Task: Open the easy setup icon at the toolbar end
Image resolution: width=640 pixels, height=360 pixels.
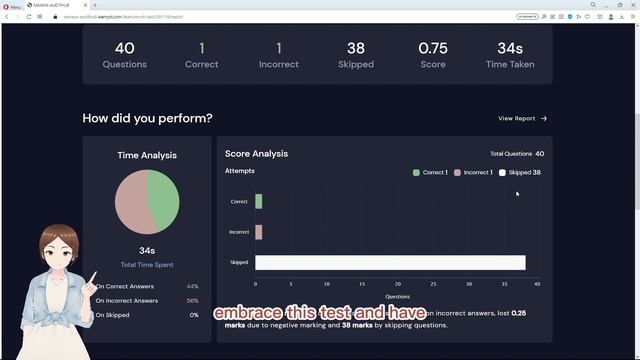Action: (633, 17)
